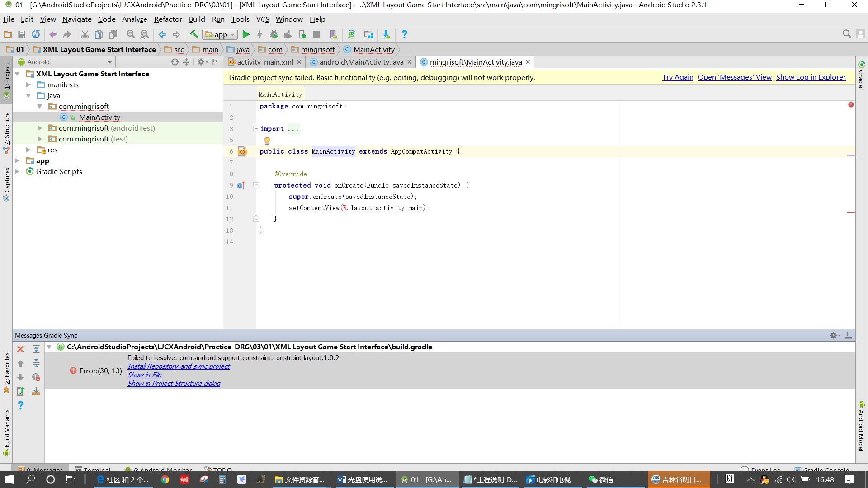
Task: Click the Save All toolbar icon
Action: [21, 34]
